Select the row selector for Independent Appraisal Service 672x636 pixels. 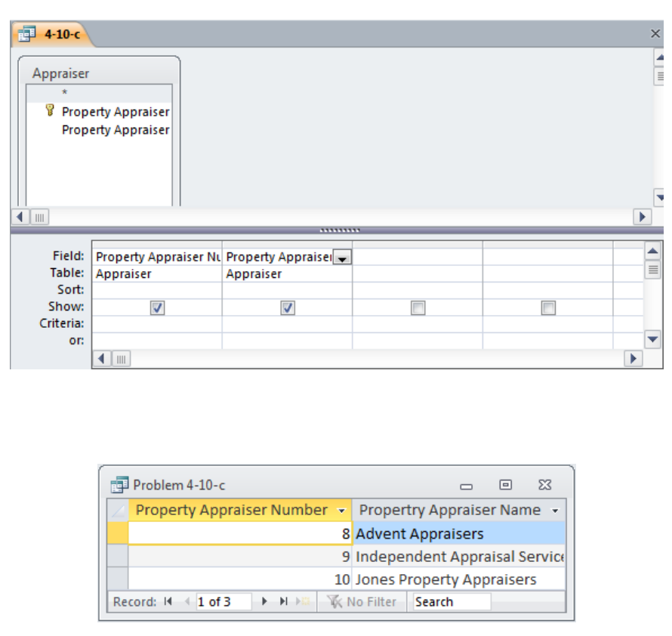pos(118,556)
